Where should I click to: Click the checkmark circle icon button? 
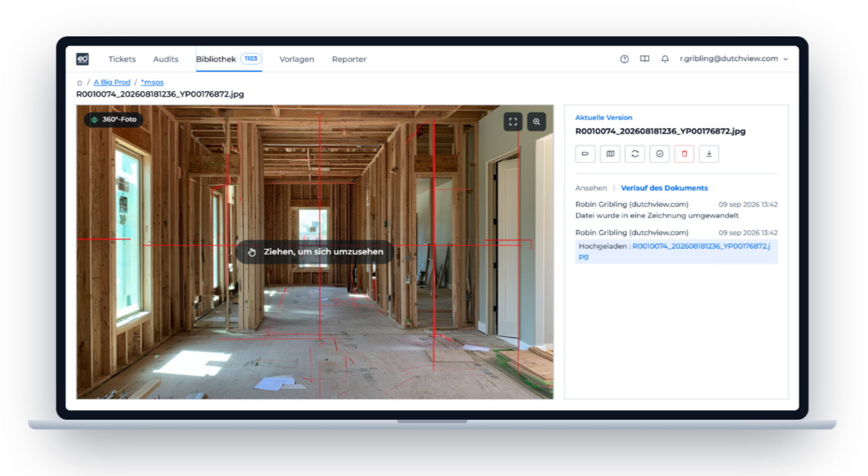659,154
